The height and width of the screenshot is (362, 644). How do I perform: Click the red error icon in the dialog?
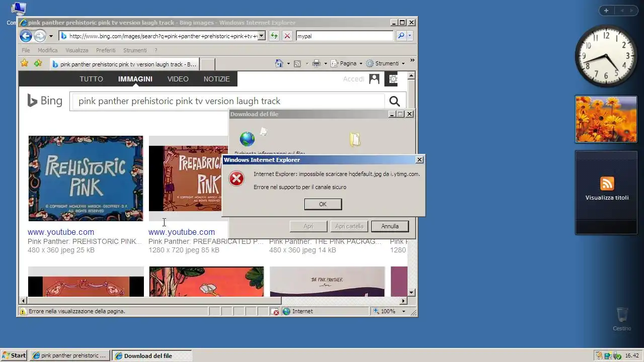[x=236, y=178]
